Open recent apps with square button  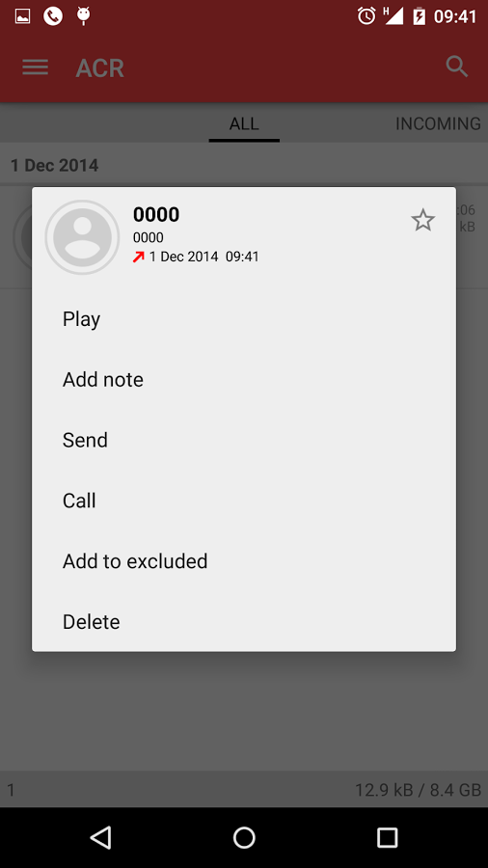(x=387, y=837)
